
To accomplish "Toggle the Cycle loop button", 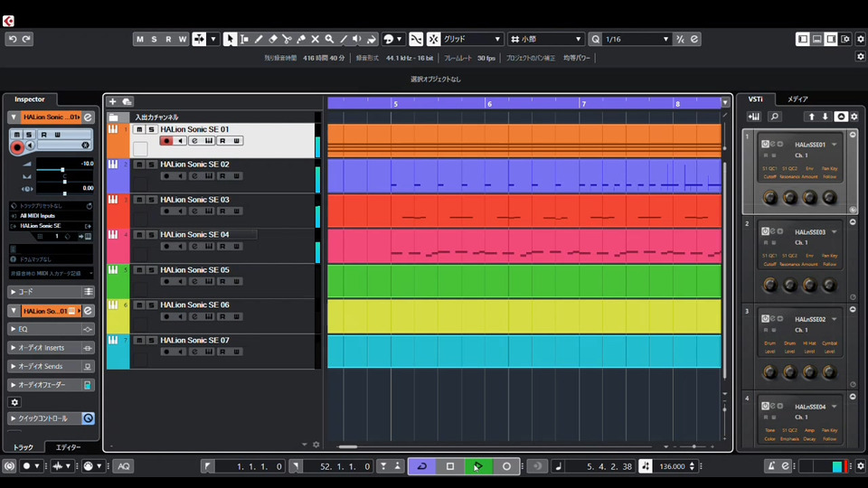I will tap(422, 466).
